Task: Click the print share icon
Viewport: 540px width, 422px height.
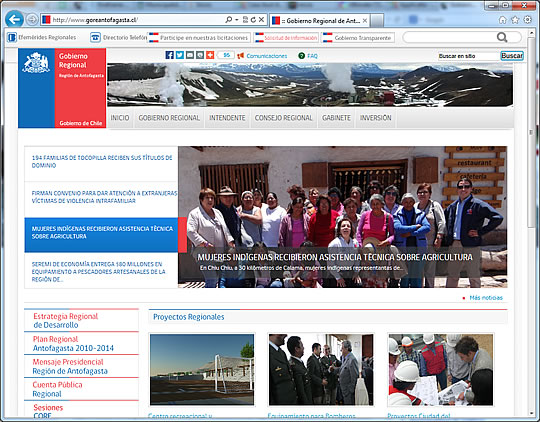Action: point(200,55)
